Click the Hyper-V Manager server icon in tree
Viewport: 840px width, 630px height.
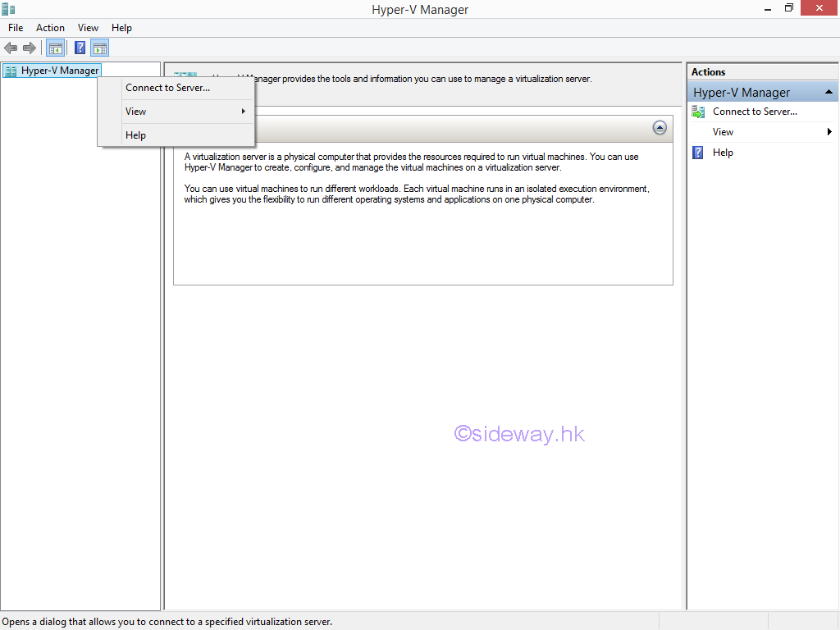[x=11, y=71]
